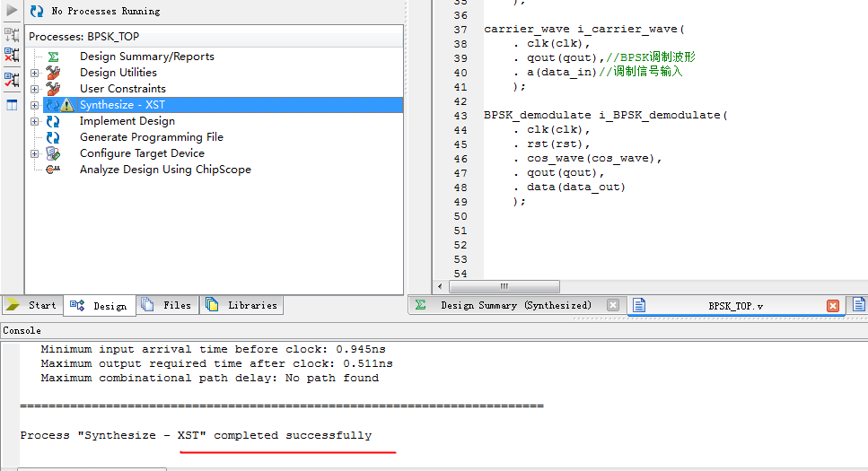Click the document icon on BPSK_TOP.v tab
This screenshot has height=471, width=868.
[x=639, y=305]
